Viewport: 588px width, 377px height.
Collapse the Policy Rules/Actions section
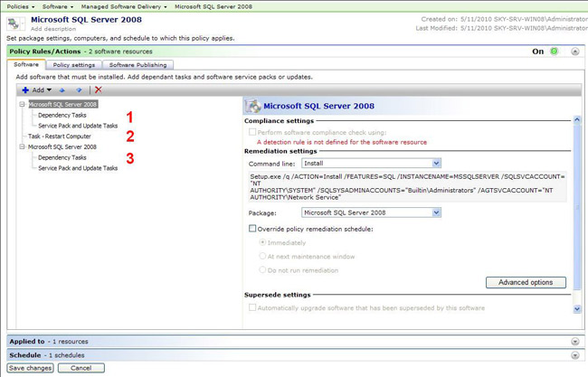(574, 52)
